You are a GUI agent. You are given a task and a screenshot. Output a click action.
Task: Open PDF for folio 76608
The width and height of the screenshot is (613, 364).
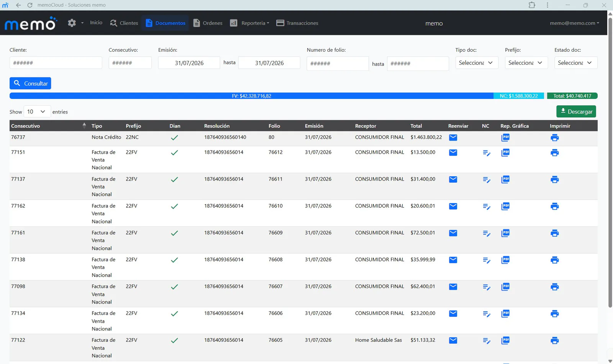point(505,260)
